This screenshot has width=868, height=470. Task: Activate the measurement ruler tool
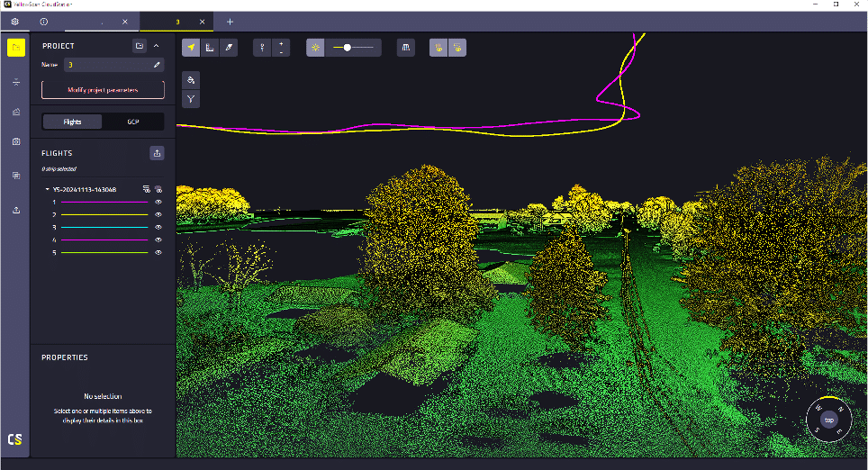[x=210, y=48]
